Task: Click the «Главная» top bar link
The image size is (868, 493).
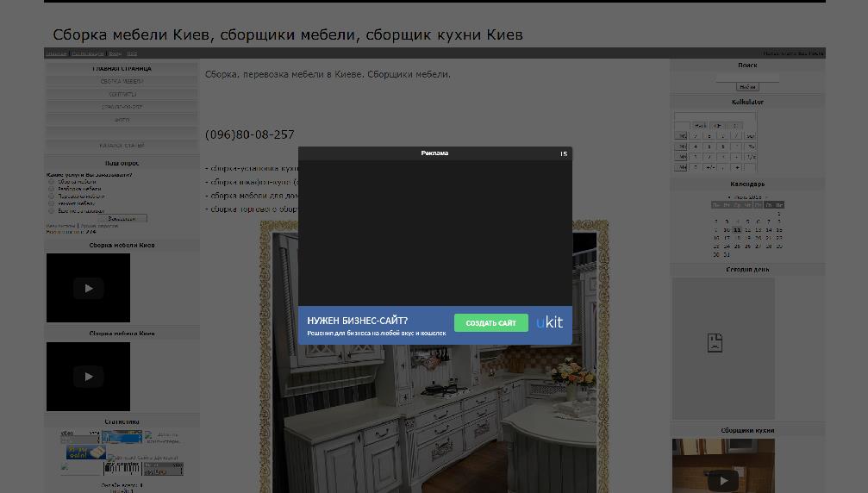Action: [x=57, y=53]
